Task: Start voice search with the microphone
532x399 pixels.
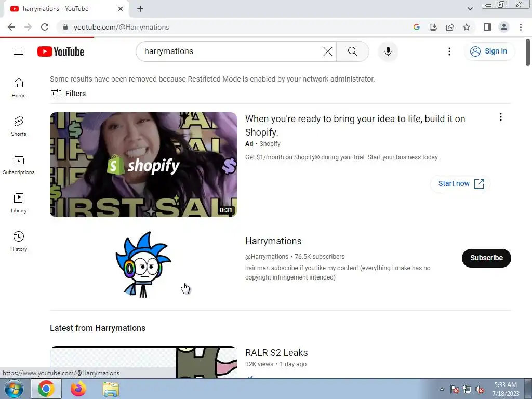Action: pyautogui.click(x=388, y=51)
